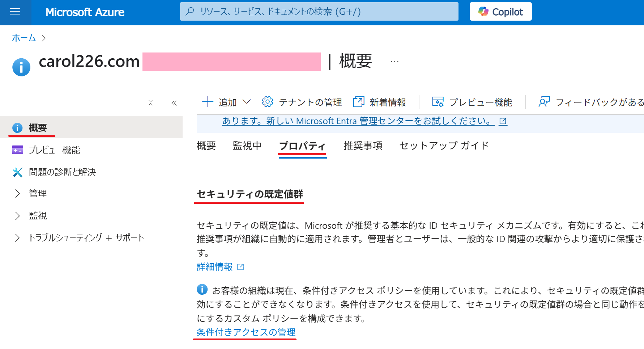Open the 詳細情報 link
The width and height of the screenshot is (644, 349).
click(x=215, y=267)
